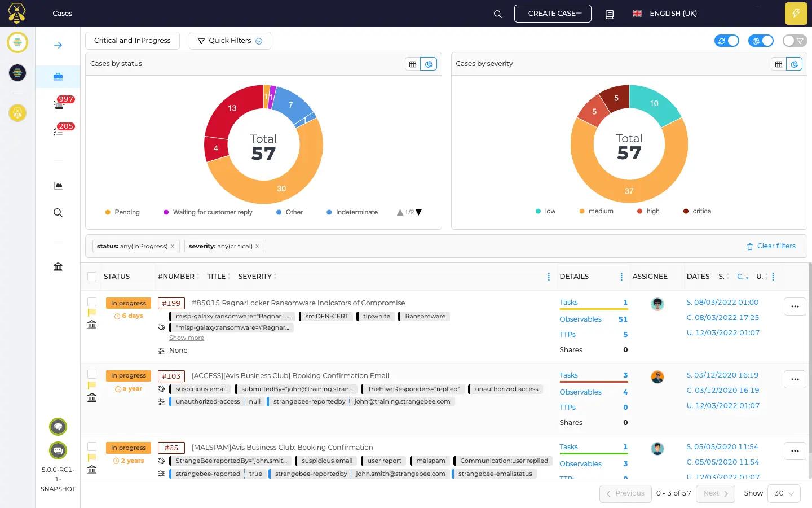This screenshot has height=508, width=812.
Task: Open English (UK) language selector
Action: click(x=665, y=14)
